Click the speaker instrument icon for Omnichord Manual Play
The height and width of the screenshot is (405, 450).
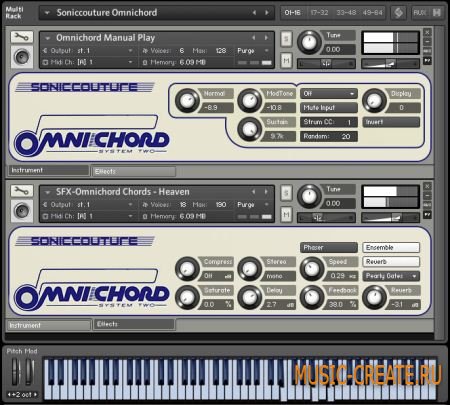point(22,57)
